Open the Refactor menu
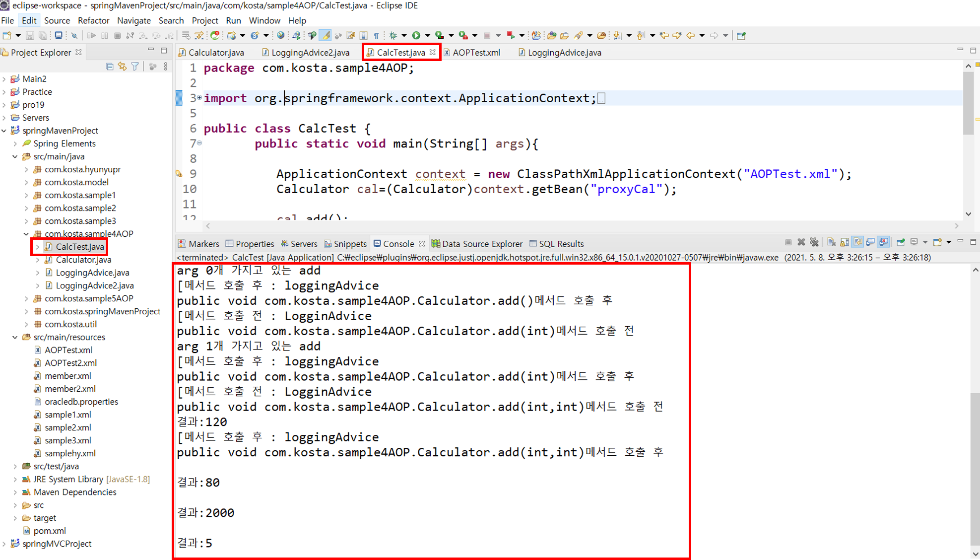 tap(93, 20)
